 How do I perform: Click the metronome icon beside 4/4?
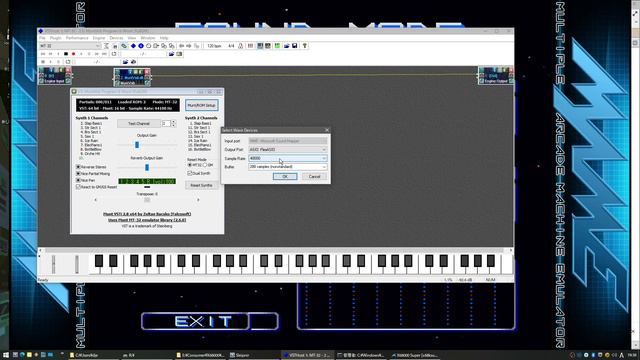[240, 46]
